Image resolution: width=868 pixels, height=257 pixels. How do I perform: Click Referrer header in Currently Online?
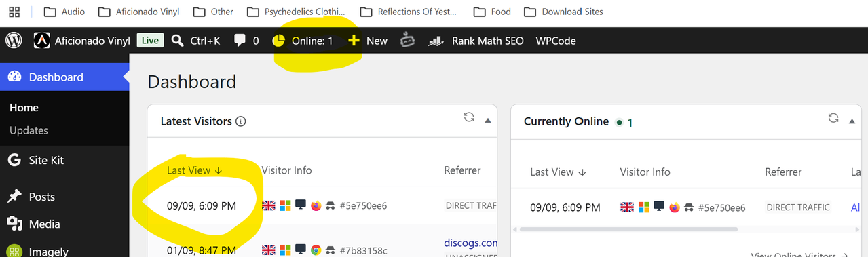(x=783, y=172)
